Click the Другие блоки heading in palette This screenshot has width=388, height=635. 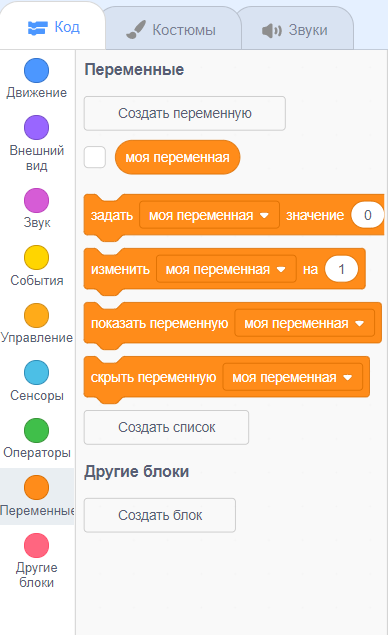(x=136, y=472)
